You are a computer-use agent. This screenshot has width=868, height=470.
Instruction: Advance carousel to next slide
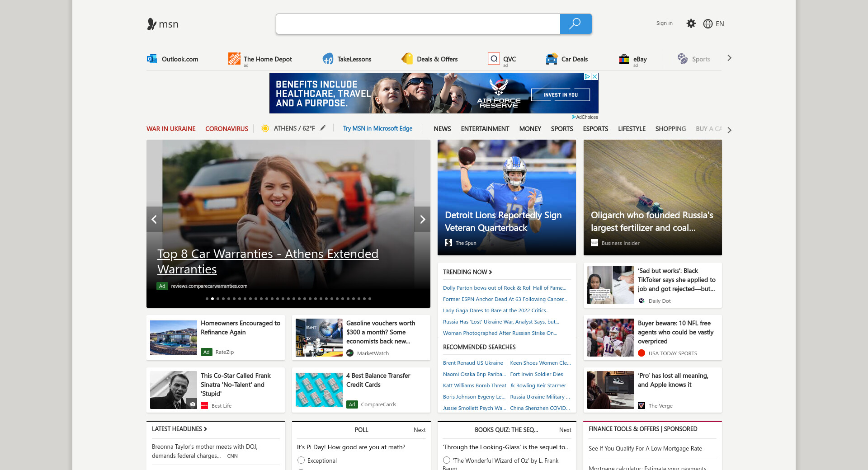tap(422, 220)
